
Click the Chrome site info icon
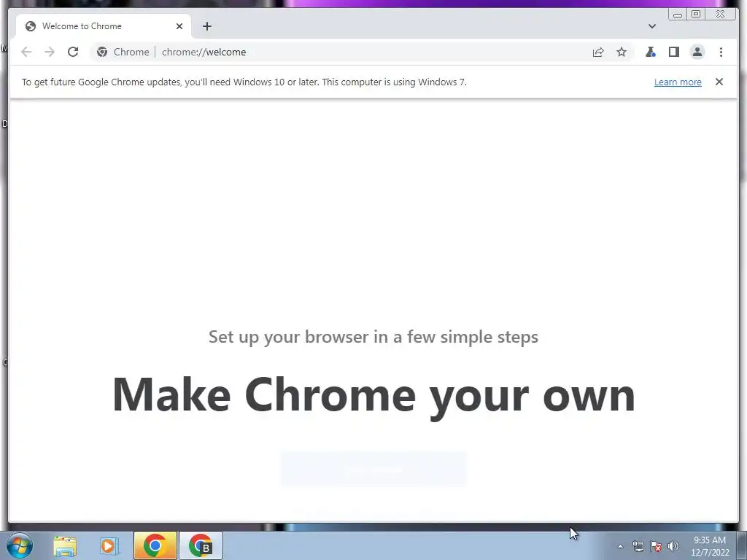point(102,52)
